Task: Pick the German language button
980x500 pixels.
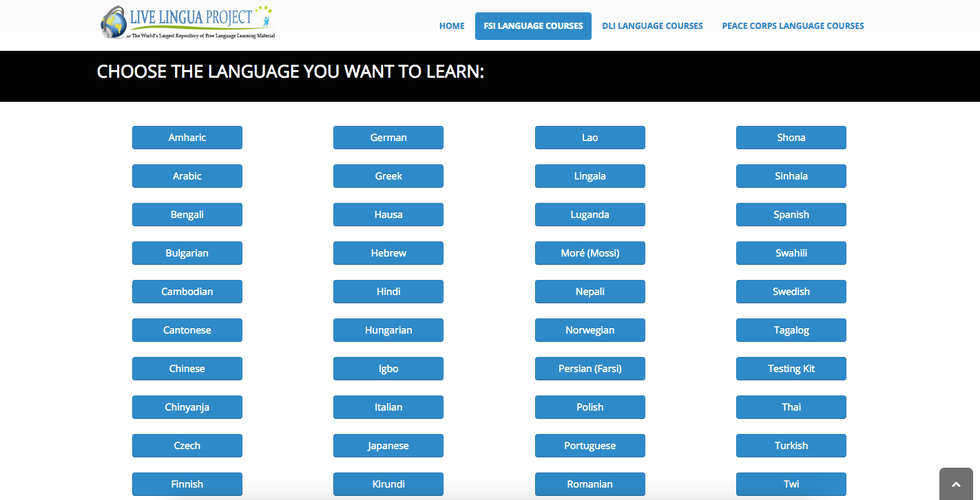Action: pos(388,138)
